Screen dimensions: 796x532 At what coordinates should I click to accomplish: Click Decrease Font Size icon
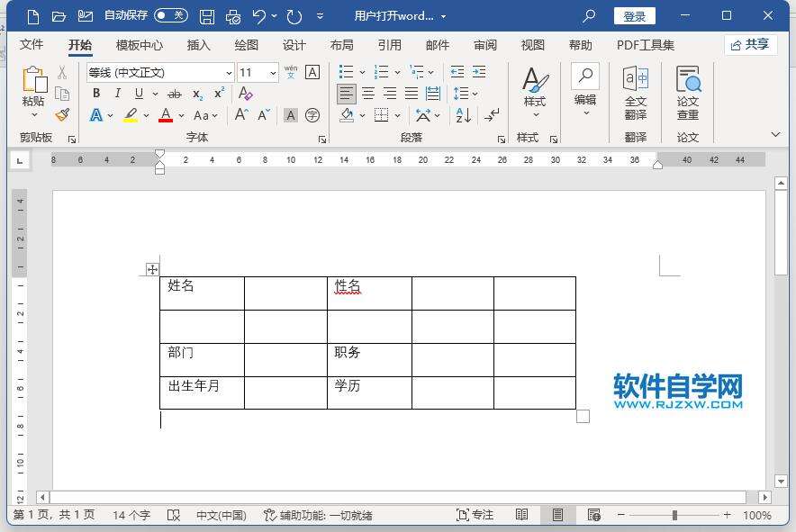(264, 115)
